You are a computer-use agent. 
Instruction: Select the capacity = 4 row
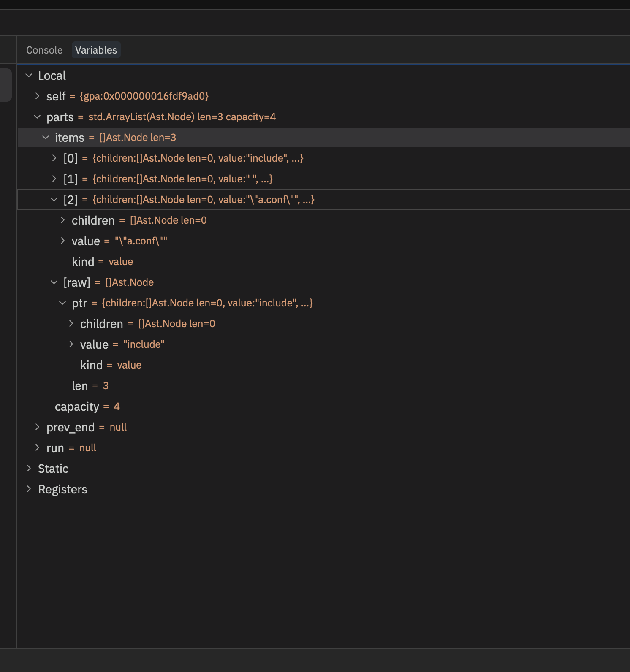coord(324,406)
